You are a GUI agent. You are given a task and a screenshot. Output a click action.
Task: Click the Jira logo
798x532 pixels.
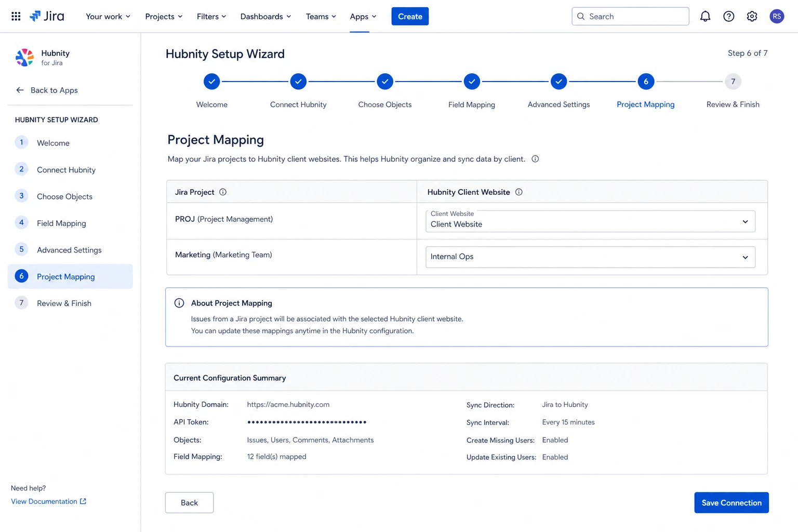47,16
